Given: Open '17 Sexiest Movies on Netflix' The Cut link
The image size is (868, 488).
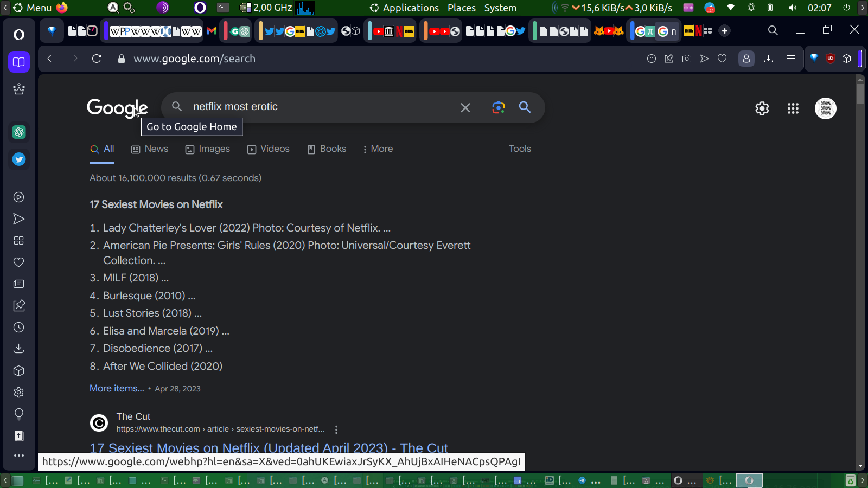Looking at the screenshot, I should 269,448.
